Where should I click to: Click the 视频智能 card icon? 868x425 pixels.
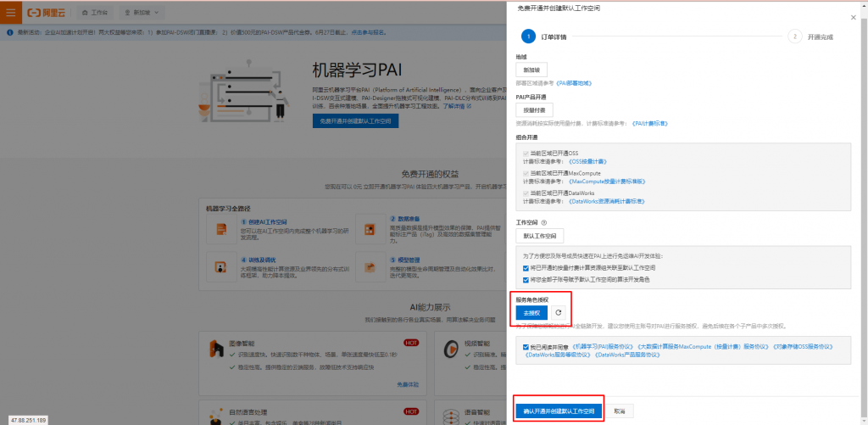pos(449,348)
